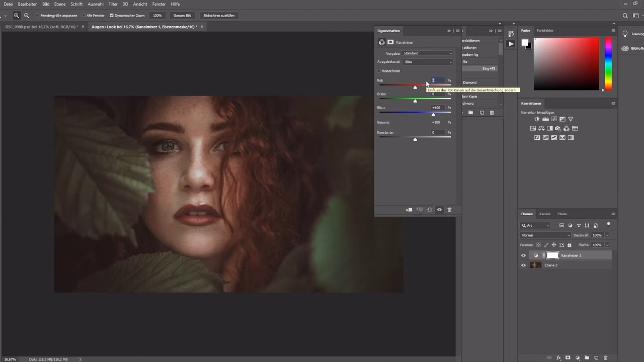Open the search magnifier at top right
This screenshot has height=362, width=644.
tap(625, 16)
